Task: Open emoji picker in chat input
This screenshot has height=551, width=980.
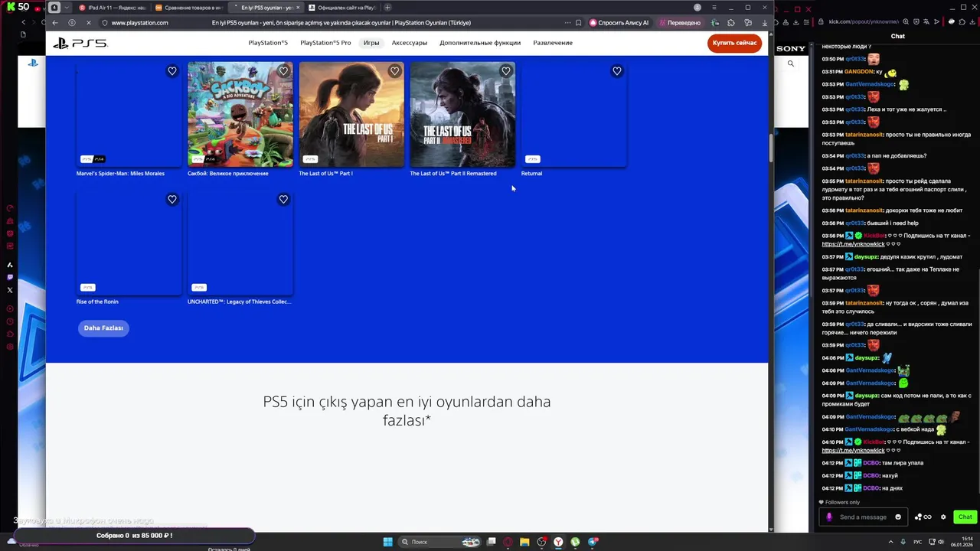Action: [898, 517]
